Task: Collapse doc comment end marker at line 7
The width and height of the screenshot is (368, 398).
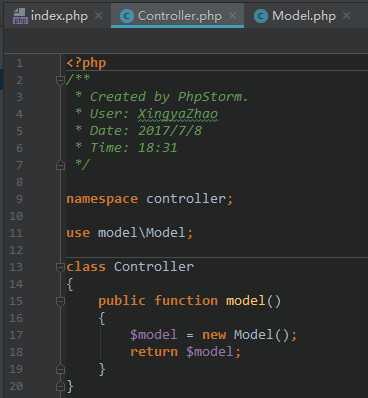Action: (60, 165)
